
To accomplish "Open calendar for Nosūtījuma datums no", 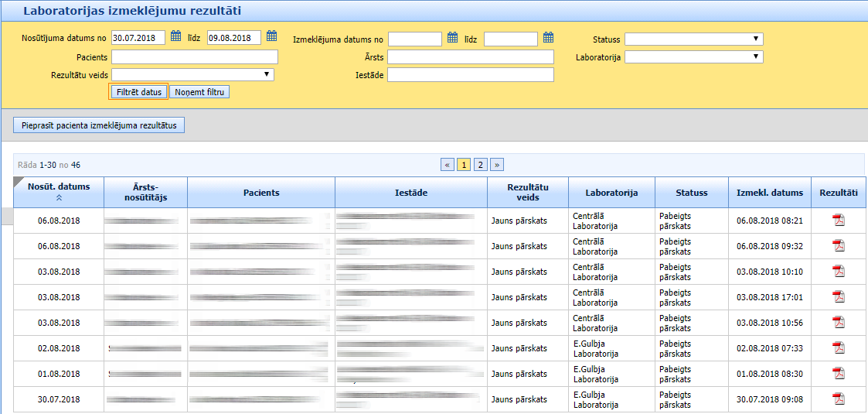I will [175, 36].
